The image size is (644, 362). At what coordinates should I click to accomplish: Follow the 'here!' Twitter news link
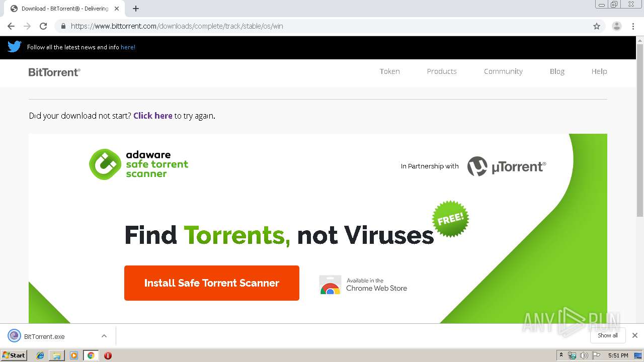tap(128, 47)
